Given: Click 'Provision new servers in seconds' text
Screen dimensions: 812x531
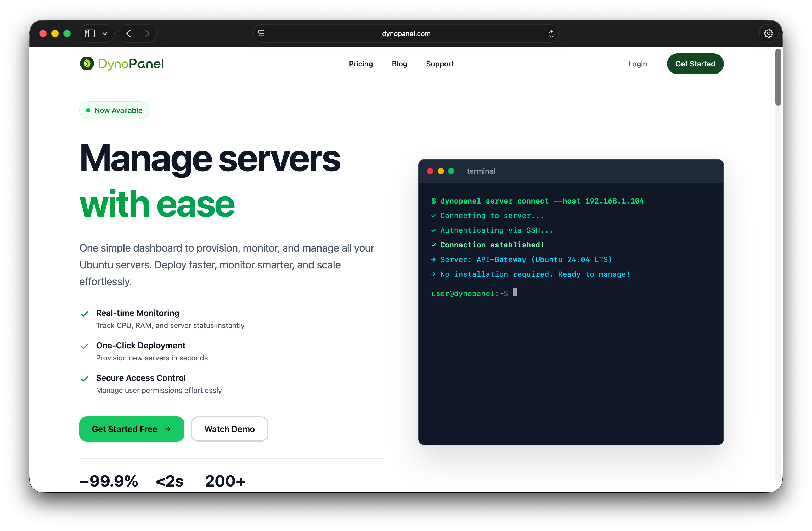Looking at the screenshot, I should [151, 358].
